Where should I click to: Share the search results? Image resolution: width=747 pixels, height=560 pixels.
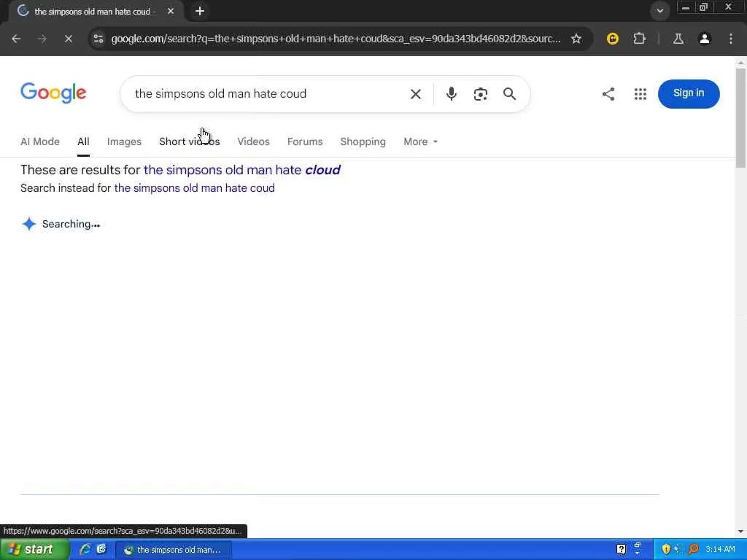point(608,94)
